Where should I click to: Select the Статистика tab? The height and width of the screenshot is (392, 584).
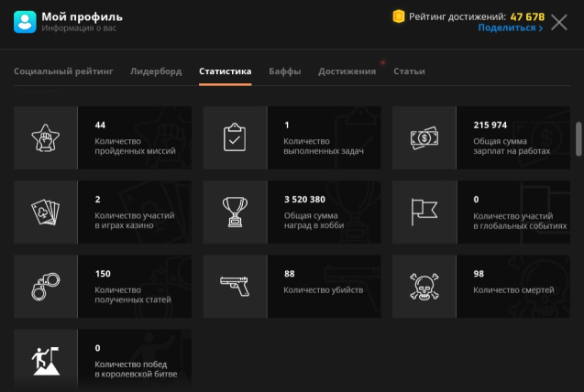click(226, 71)
